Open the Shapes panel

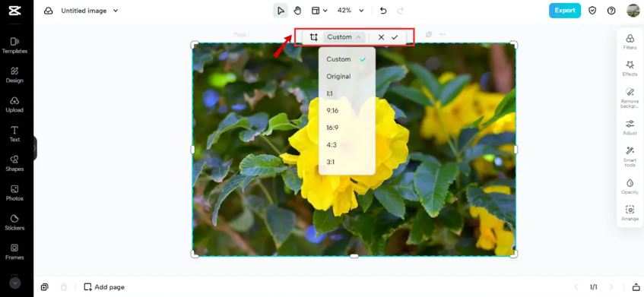pyautogui.click(x=14, y=163)
